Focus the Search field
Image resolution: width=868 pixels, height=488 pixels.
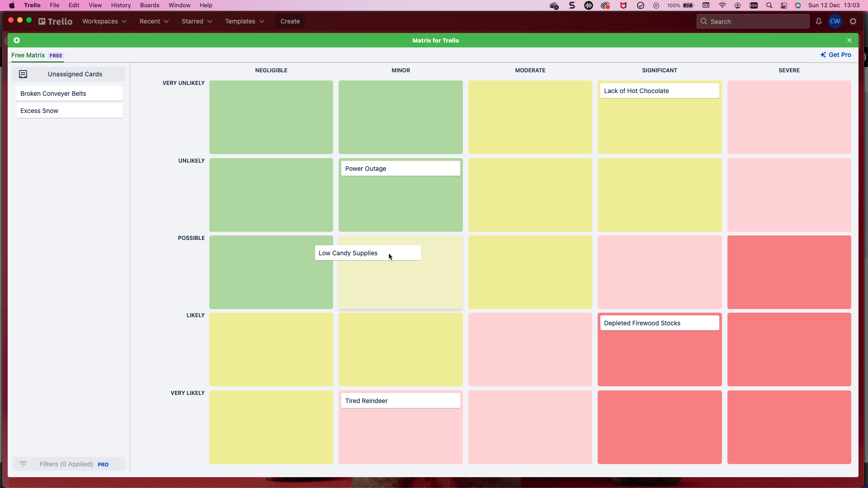[753, 21]
